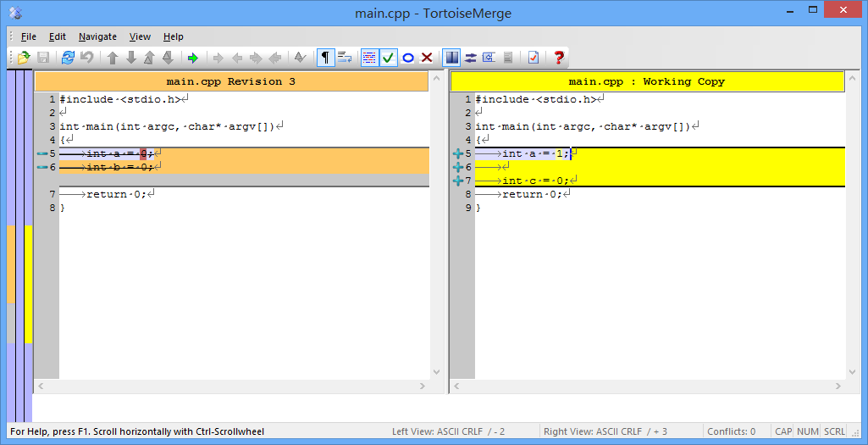Open the Edit menu

click(58, 36)
